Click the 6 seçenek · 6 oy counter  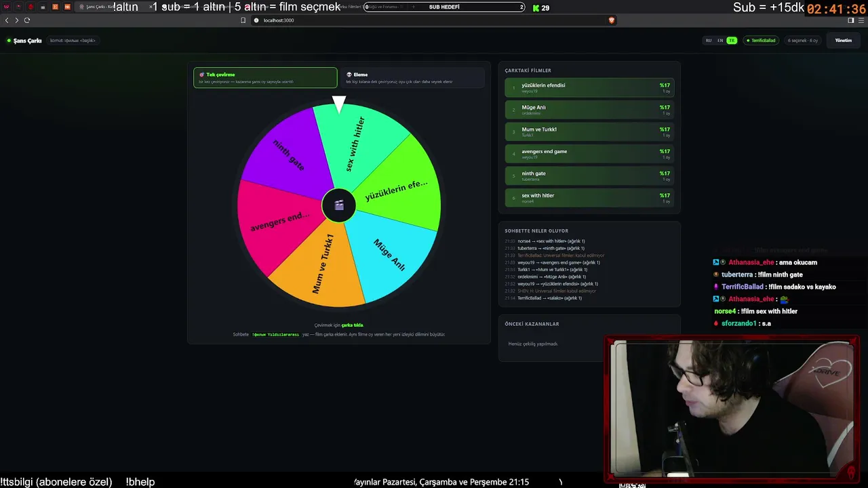(x=803, y=41)
